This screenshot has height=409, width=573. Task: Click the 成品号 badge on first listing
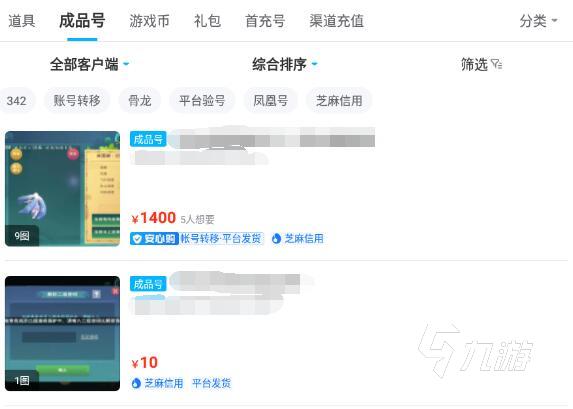click(x=148, y=139)
